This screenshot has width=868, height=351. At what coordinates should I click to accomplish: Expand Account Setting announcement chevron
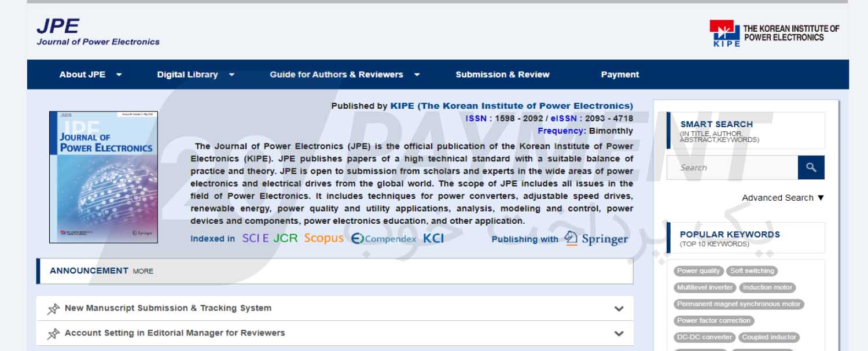[619, 334]
